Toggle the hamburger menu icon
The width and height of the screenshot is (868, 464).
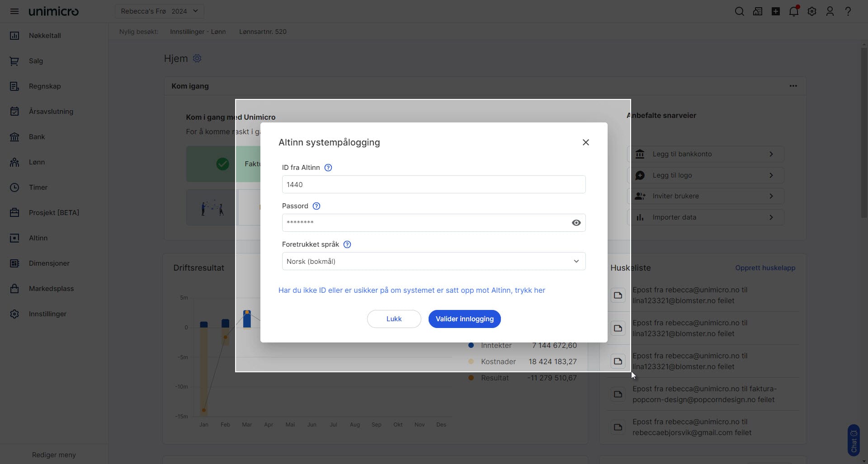pyautogui.click(x=14, y=11)
